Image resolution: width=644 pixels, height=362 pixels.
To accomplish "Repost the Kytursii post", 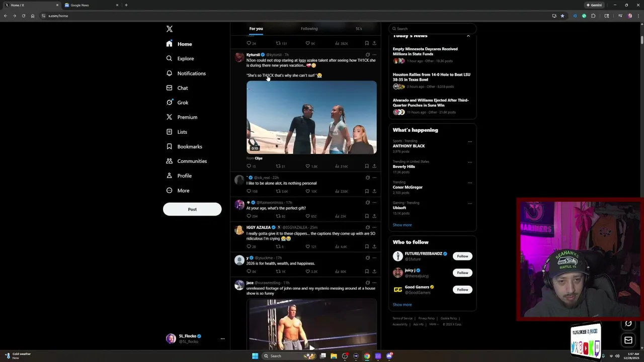I will (278, 166).
